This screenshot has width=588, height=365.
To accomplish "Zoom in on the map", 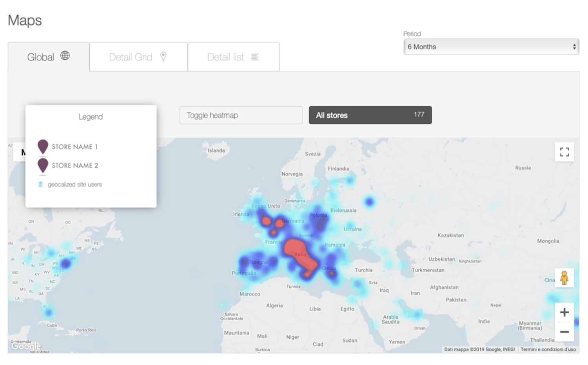I will click(x=564, y=312).
